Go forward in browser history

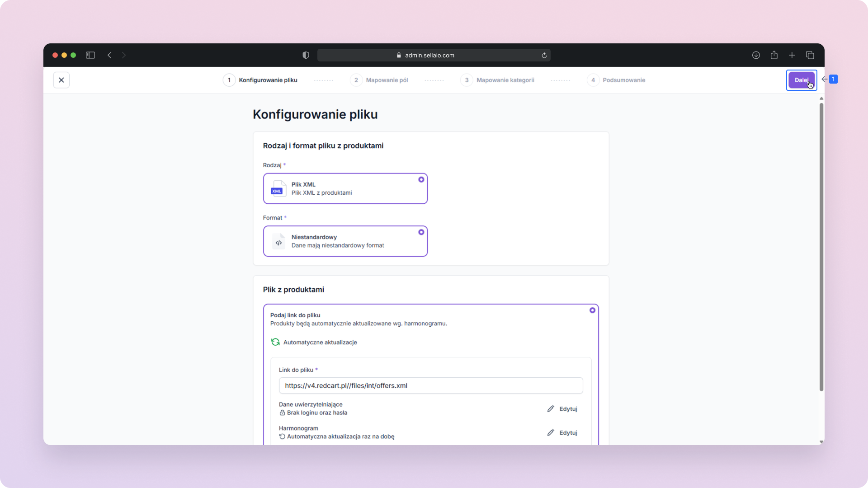(x=123, y=55)
